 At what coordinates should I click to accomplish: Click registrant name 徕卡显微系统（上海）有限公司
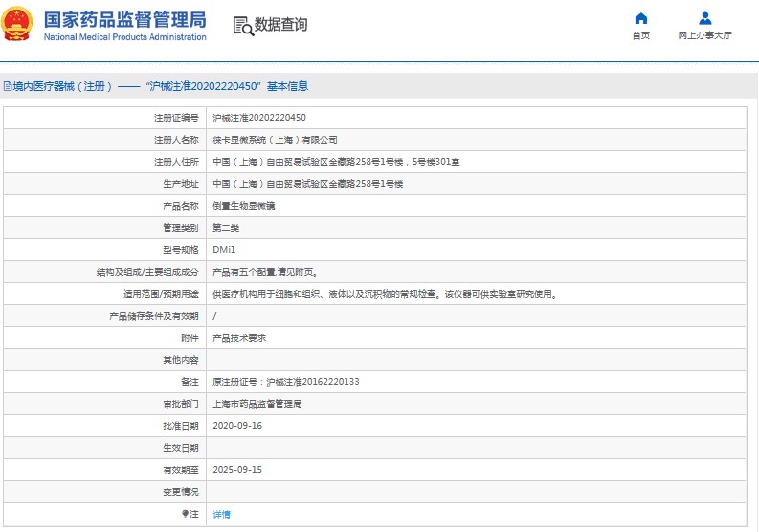click(275, 140)
